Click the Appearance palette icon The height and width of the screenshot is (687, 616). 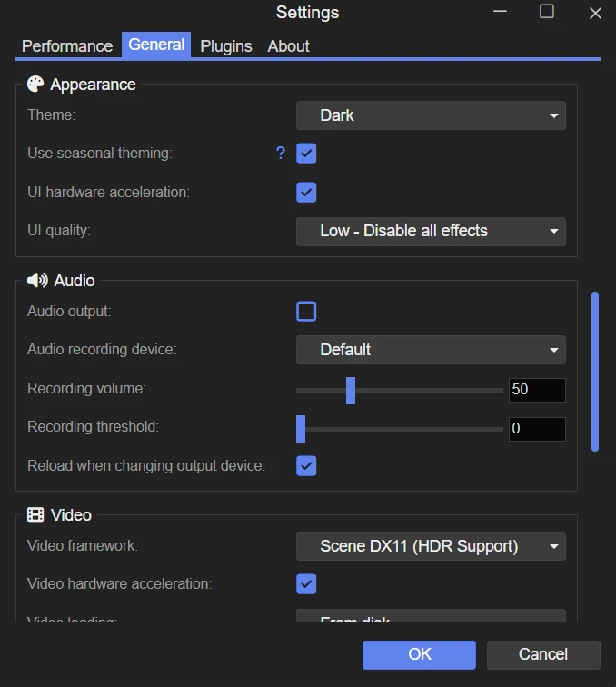pos(35,85)
